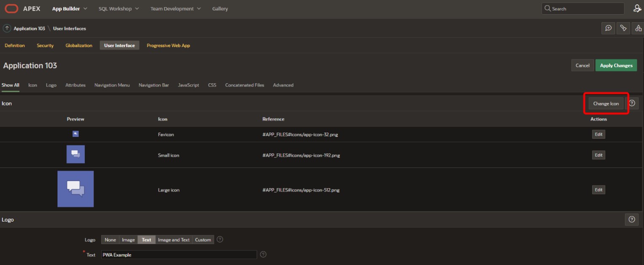644x265 pixels.
Task: Click the Small icon name cell
Action: coord(169,155)
